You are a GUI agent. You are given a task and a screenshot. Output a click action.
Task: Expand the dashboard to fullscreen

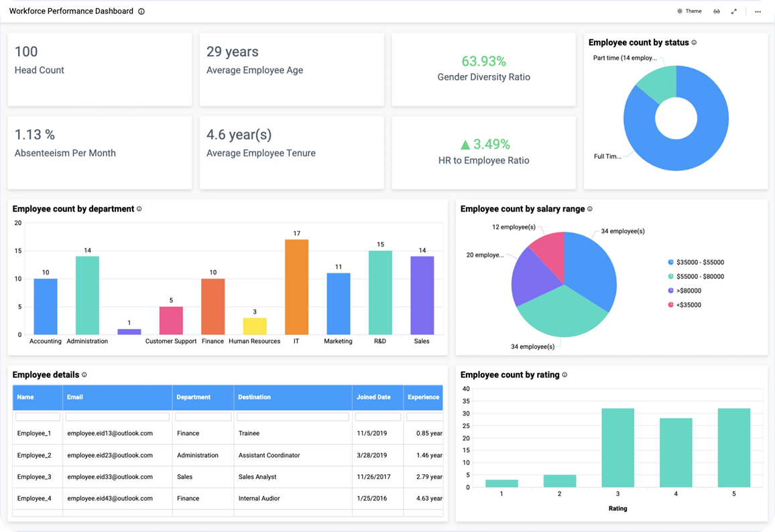734,11
